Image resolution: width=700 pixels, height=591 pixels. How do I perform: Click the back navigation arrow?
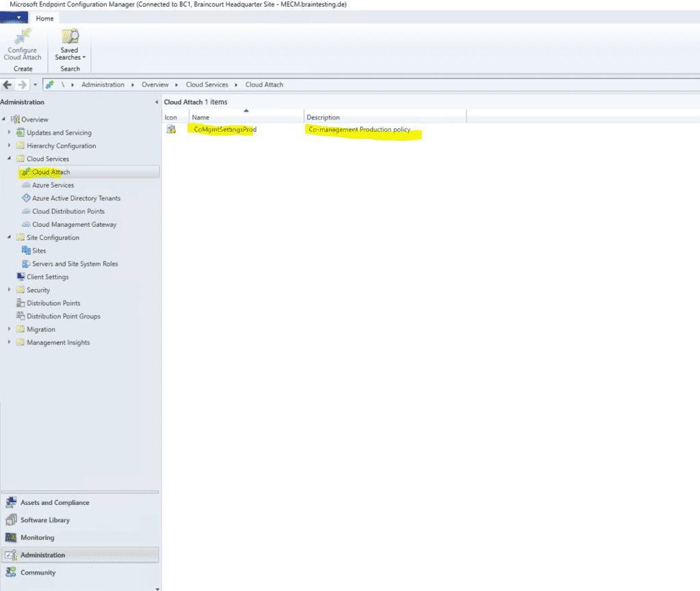click(6, 84)
